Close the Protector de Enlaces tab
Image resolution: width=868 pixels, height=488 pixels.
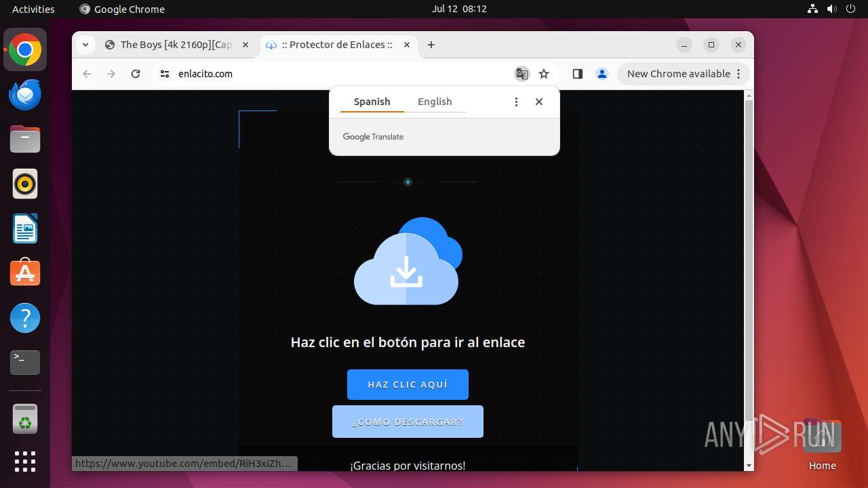pyautogui.click(x=407, y=45)
